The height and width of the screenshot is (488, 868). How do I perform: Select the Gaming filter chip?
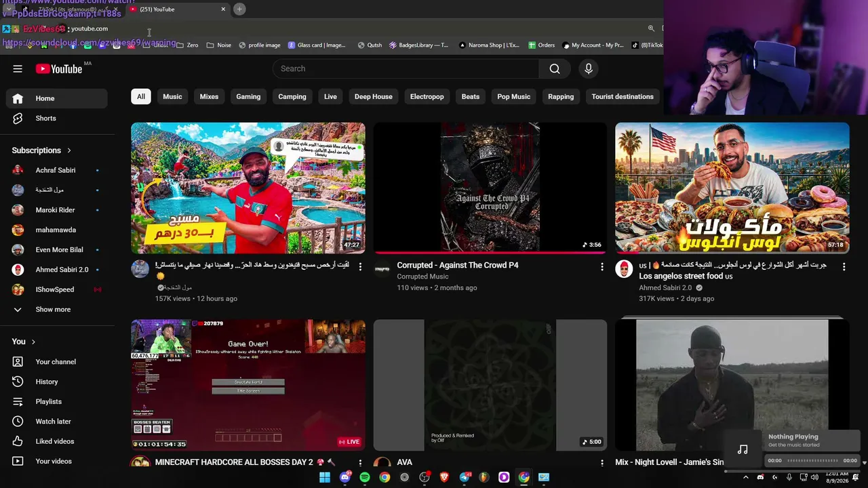[248, 96]
